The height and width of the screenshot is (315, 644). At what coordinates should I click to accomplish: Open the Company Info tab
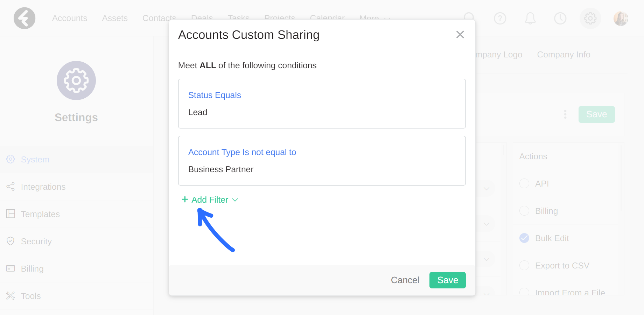[563, 55]
